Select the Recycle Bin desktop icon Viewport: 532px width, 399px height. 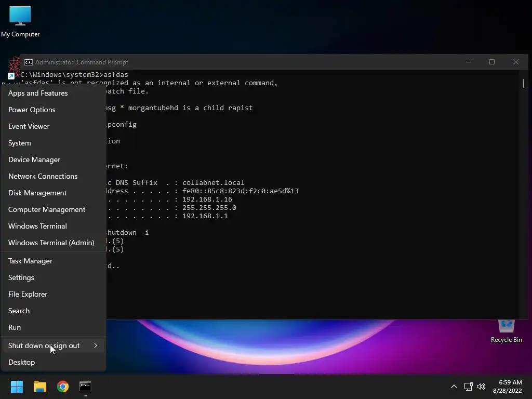[506, 331]
